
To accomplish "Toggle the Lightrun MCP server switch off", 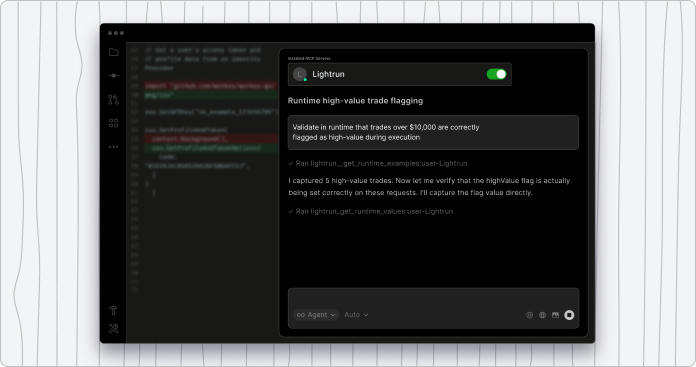I will (496, 74).
